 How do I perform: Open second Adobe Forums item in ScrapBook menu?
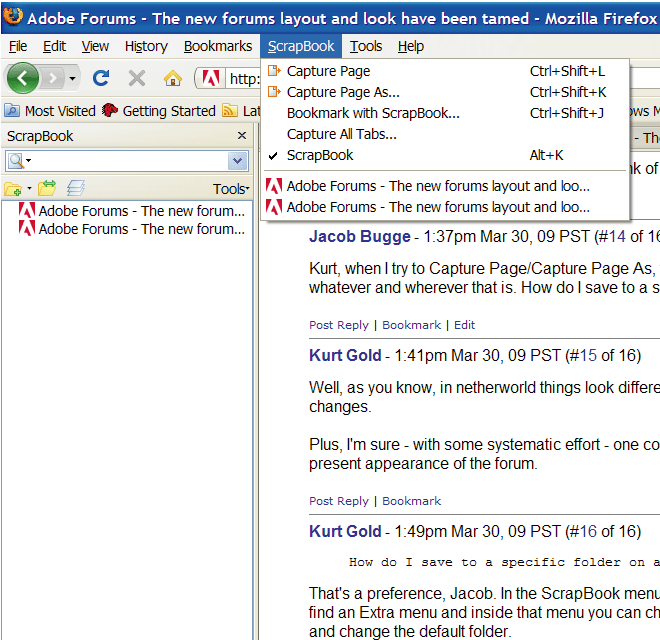[x=445, y=207]
